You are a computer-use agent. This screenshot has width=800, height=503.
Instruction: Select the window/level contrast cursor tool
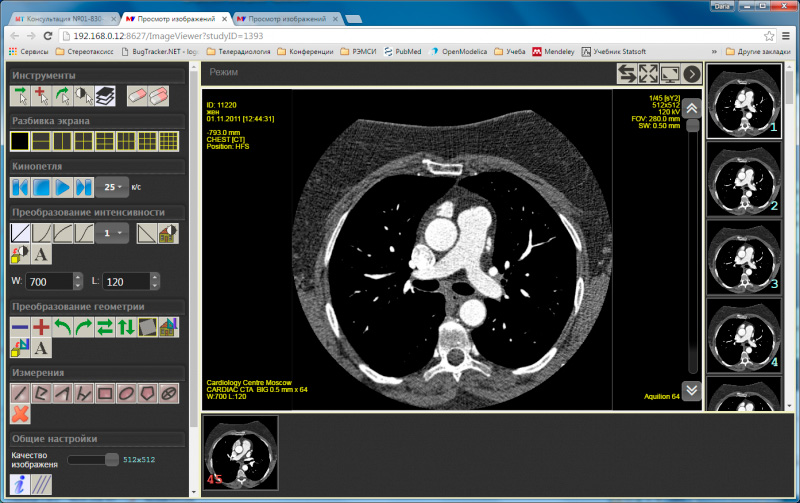[84, 96]
